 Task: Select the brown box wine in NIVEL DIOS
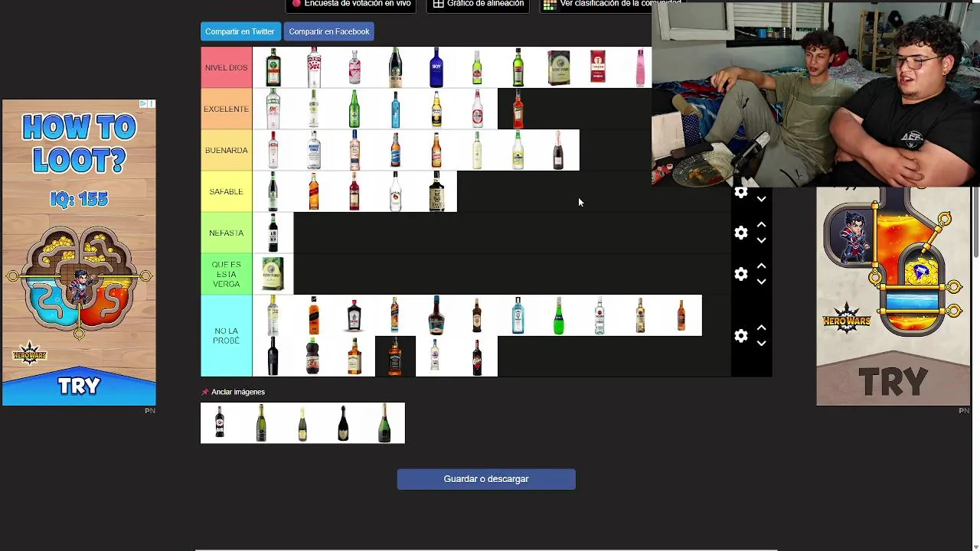pos(559,67)
